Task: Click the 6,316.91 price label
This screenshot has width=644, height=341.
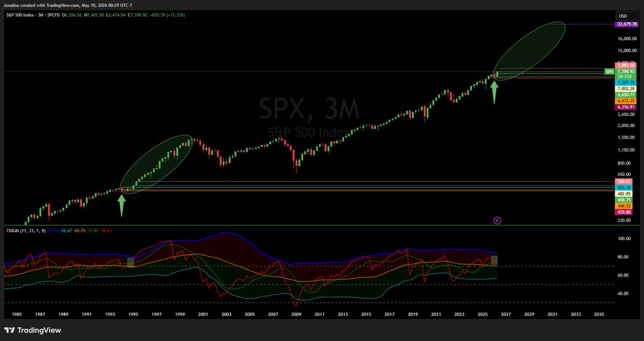Action: 627,107
